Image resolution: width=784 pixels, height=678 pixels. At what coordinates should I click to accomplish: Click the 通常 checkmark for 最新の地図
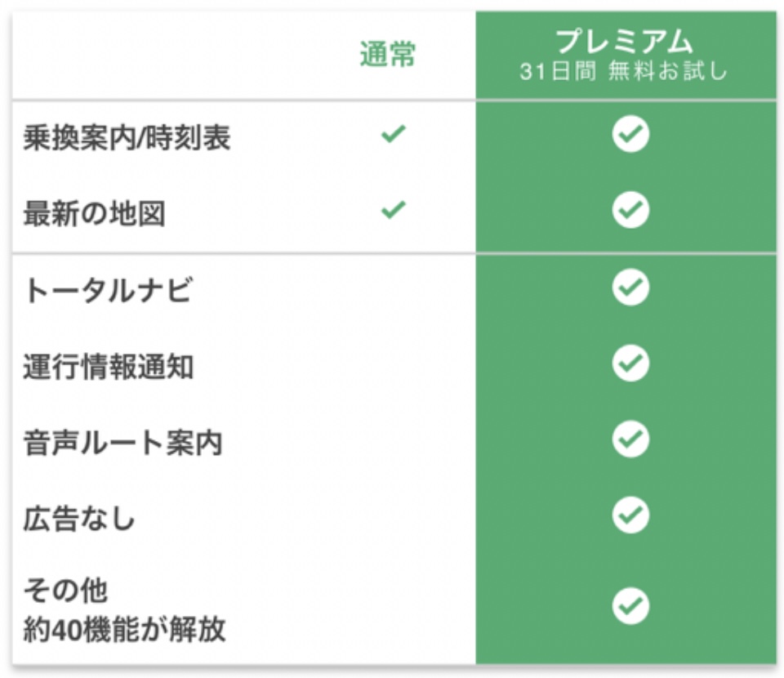pyautogui.click(x=393, y=209)
